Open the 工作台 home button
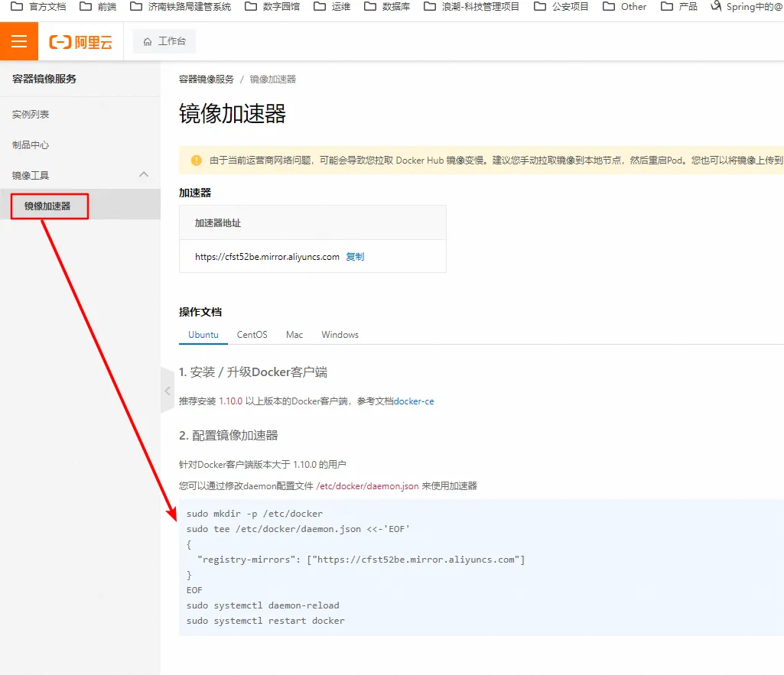The height and width of the screenshot is (675, 784). [x=164, y=41]
